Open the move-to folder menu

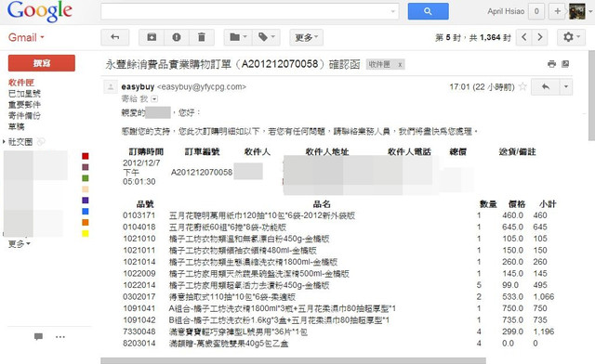238,37
